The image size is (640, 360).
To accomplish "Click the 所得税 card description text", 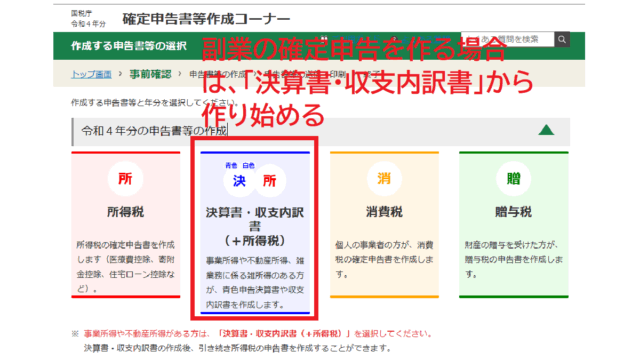I will 126,267.
